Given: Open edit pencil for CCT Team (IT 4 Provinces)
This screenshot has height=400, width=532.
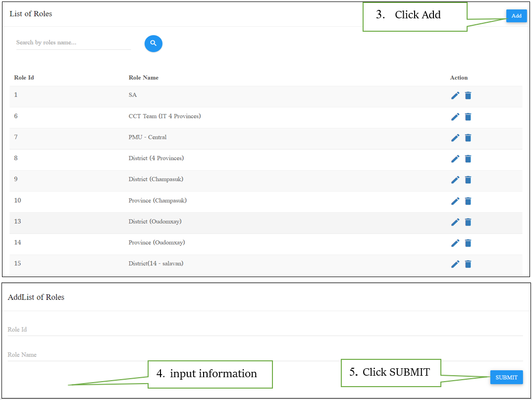Looking at the screenshot, I should point(455,116).
